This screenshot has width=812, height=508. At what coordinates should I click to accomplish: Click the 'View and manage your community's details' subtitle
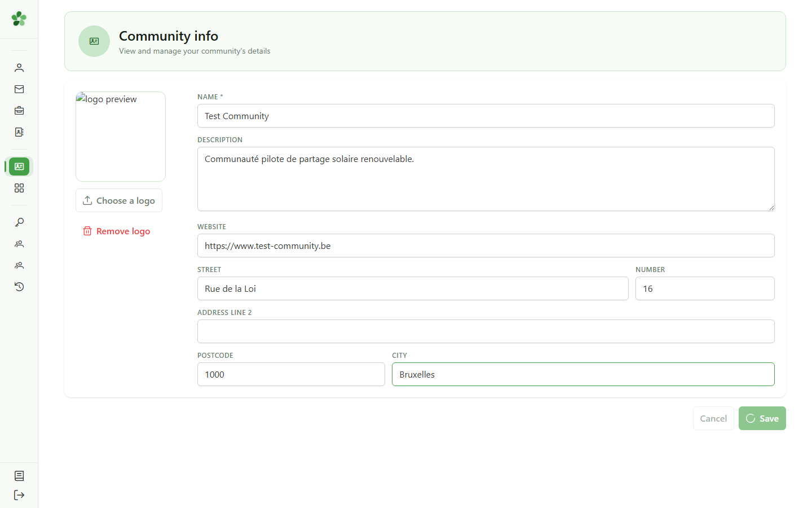pos(195,51)
